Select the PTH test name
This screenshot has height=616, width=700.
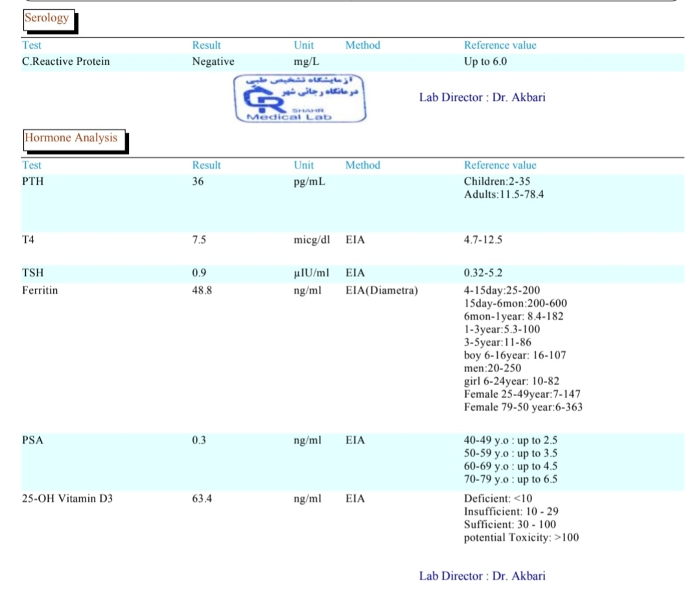pos(33,182)
